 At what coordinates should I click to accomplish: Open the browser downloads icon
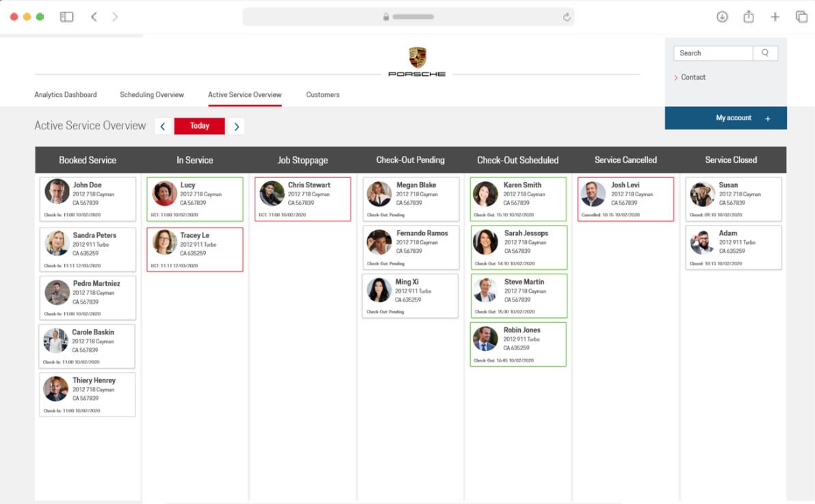click(x=722, y=17)
